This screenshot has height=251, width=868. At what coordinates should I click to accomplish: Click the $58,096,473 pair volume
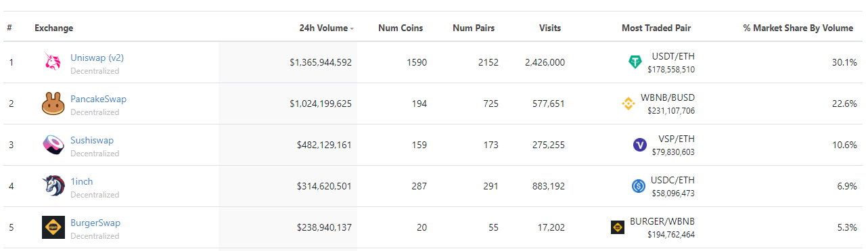click(x=673, y=193)
